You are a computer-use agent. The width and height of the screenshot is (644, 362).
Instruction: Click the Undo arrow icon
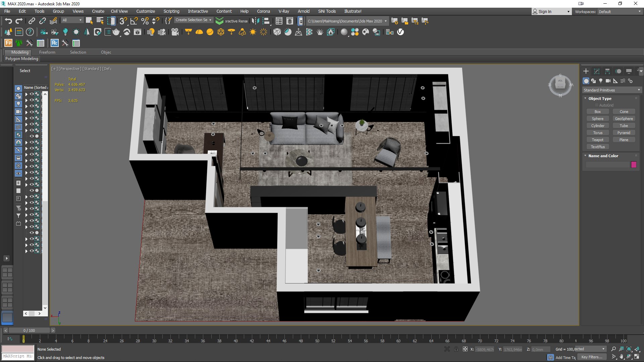[x=8, y=21]
